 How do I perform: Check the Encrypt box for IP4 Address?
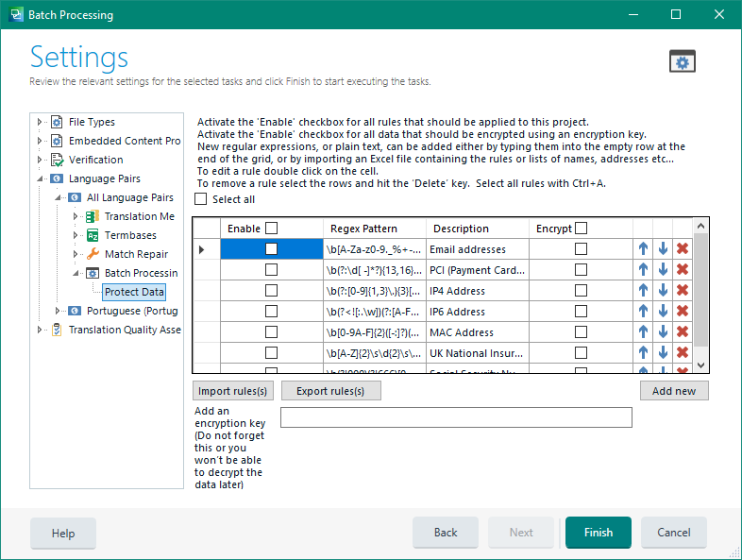pyautogui.click(x=581, y=291)
